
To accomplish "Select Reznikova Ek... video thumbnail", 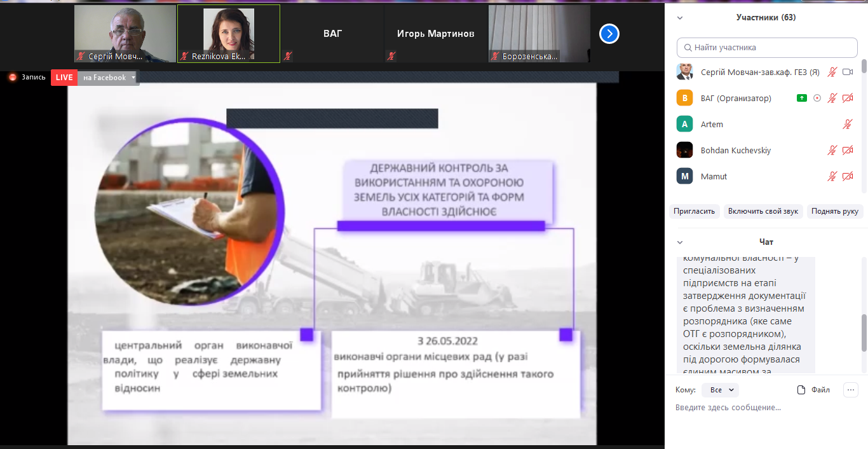I will (x=229, y=34).
